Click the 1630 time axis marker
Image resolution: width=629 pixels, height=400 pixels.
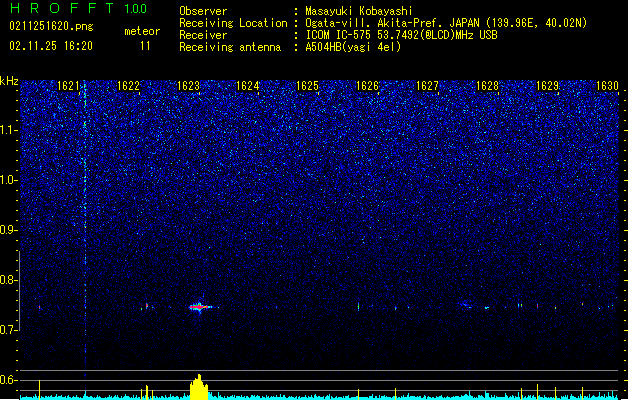click(607, 86)
